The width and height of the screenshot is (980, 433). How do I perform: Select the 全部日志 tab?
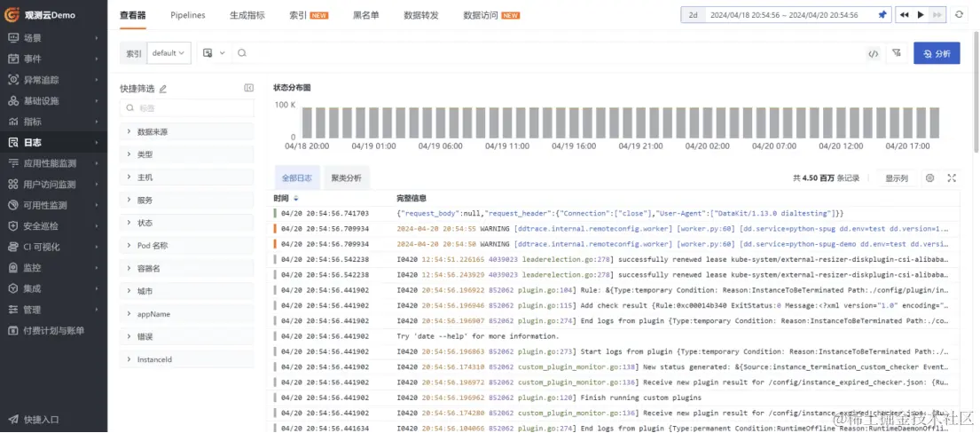click(297, 177)
